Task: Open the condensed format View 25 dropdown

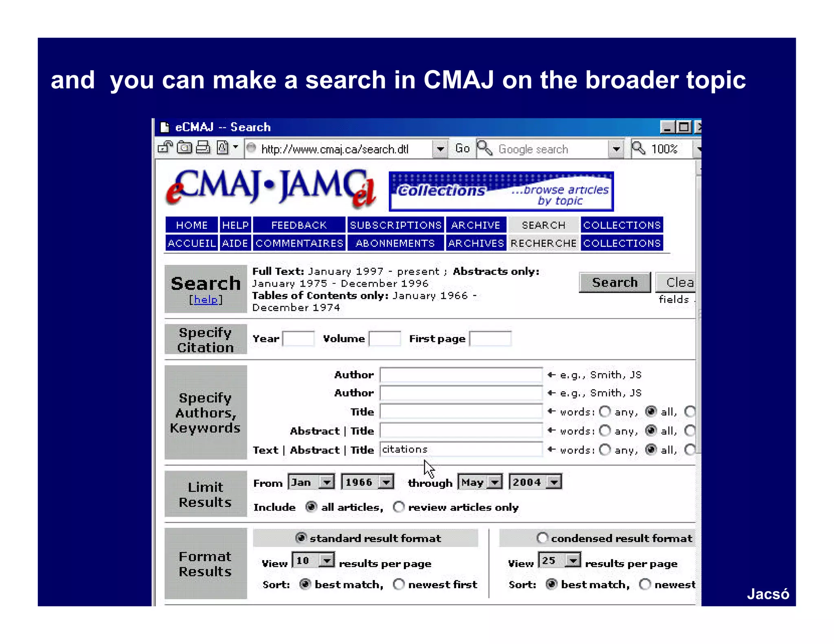Action: [560, 561]
